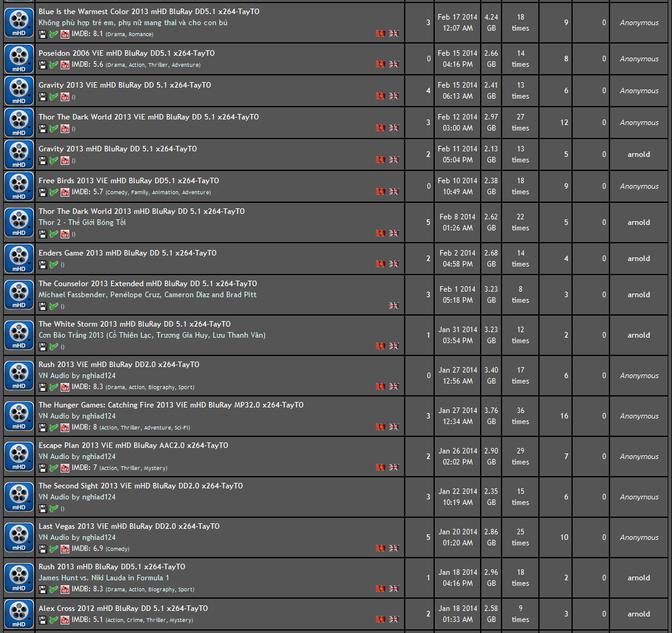
Task: Open the arnold uploader link in the Alex Cross row
Action: click(x=638, y=614)
